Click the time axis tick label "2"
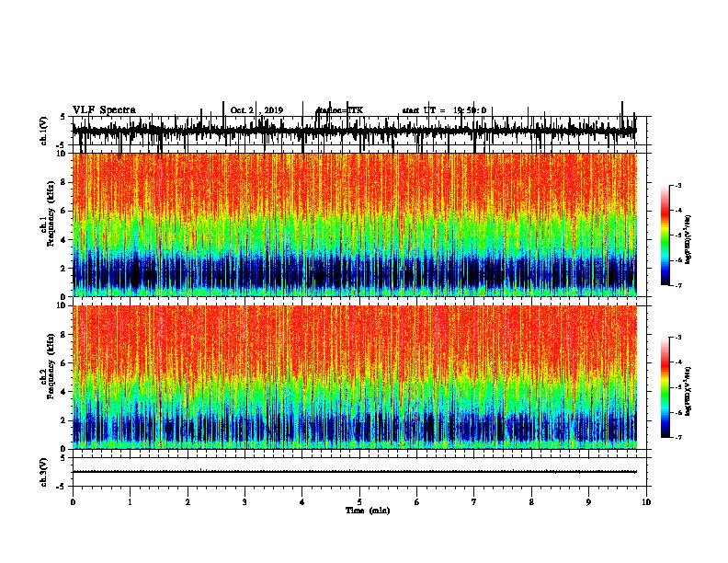 pyautogui.click(x=188, y=502)
